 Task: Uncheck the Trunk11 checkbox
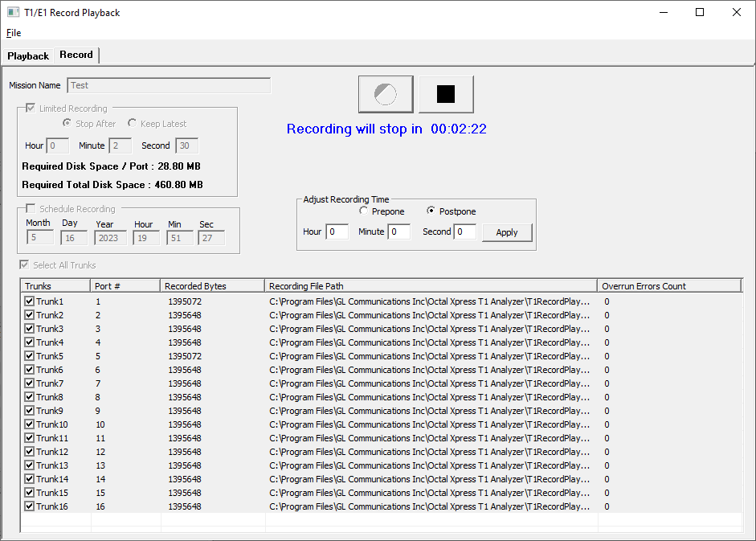point(30,438)
